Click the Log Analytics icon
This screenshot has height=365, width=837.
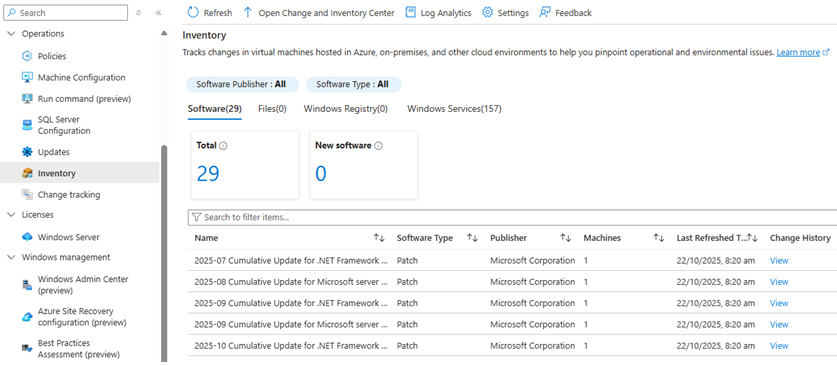coord(410,12)
